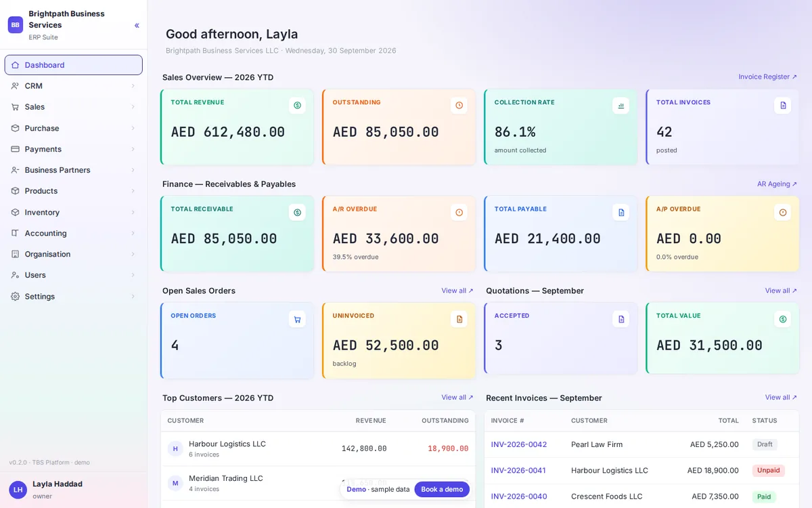Click the Draft status badge
This screenshot has height=508, width=812.
pos(765,444)
